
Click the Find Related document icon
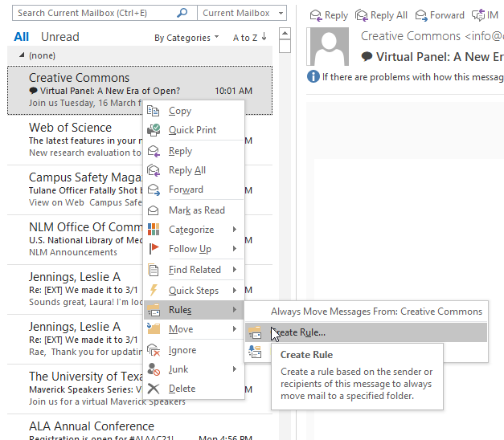coord(154,270)
